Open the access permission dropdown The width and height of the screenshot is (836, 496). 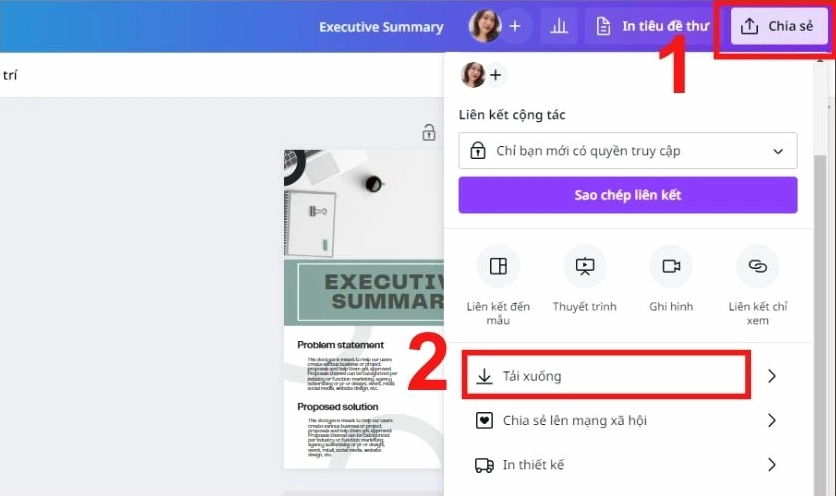(627, 151)
